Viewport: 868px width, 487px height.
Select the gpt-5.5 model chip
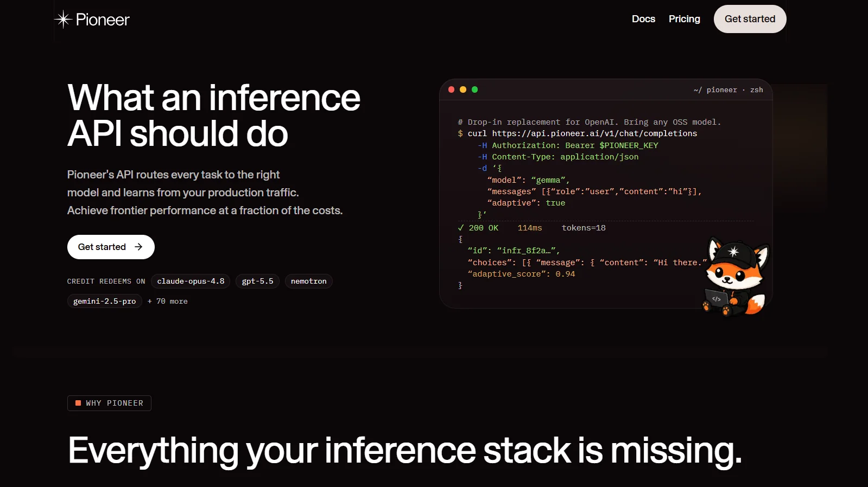[257, 281]
